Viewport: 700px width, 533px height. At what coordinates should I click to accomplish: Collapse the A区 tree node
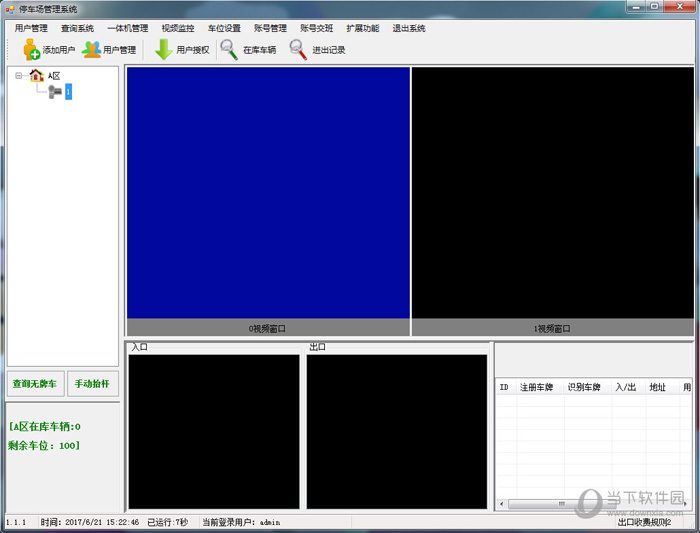click(18, 75)
